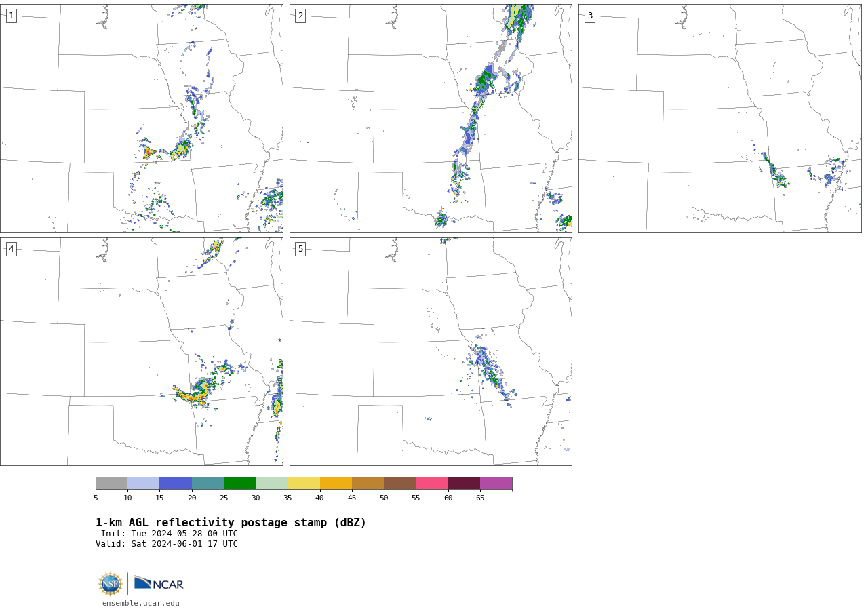868x611 pixels.
Task: Click the teal 20-25 dBZ swatch
Action: tap(208, 484)
